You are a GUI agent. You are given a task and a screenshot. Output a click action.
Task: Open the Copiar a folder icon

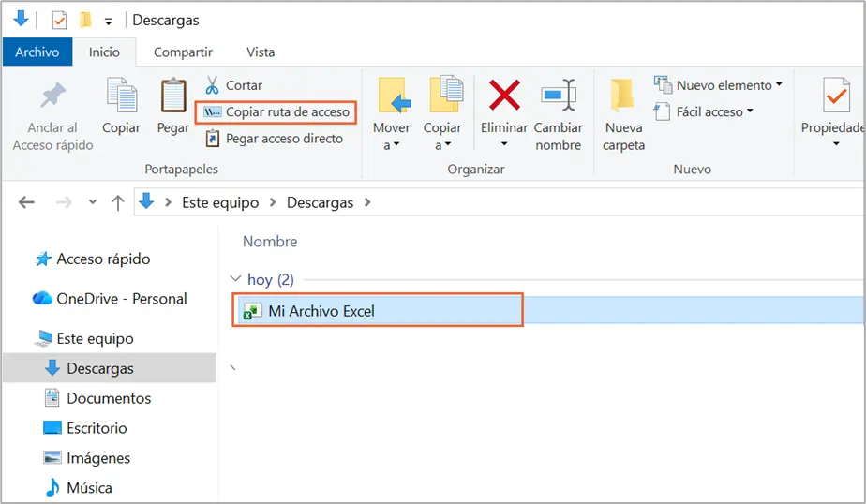click(x=446, y=94)
